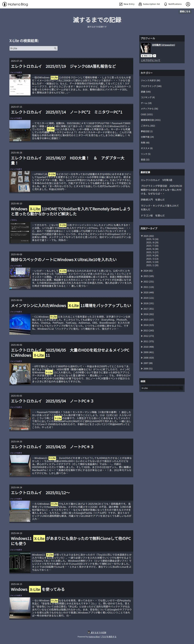This screenshot has height=644, width=194.
Task: Open category ジャンク大好き (86)
Action: coord(150,80)
